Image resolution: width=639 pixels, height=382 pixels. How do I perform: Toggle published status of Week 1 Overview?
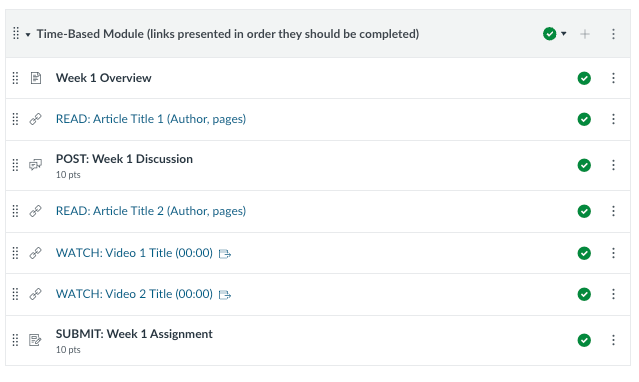pyautogui.click(x=584, y=78)
